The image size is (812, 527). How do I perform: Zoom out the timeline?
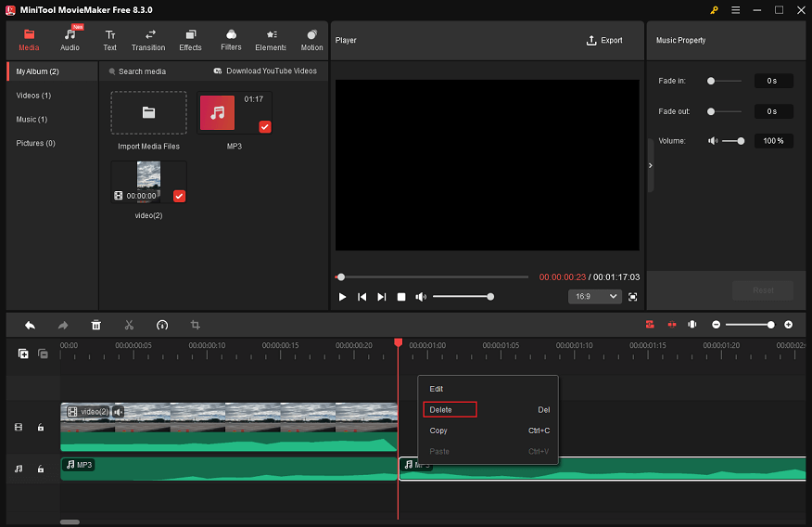[x=716, y=325]
